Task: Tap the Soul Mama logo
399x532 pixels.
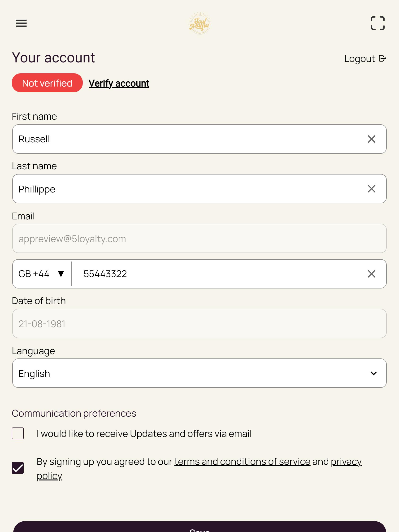Action: coord(199,23)
